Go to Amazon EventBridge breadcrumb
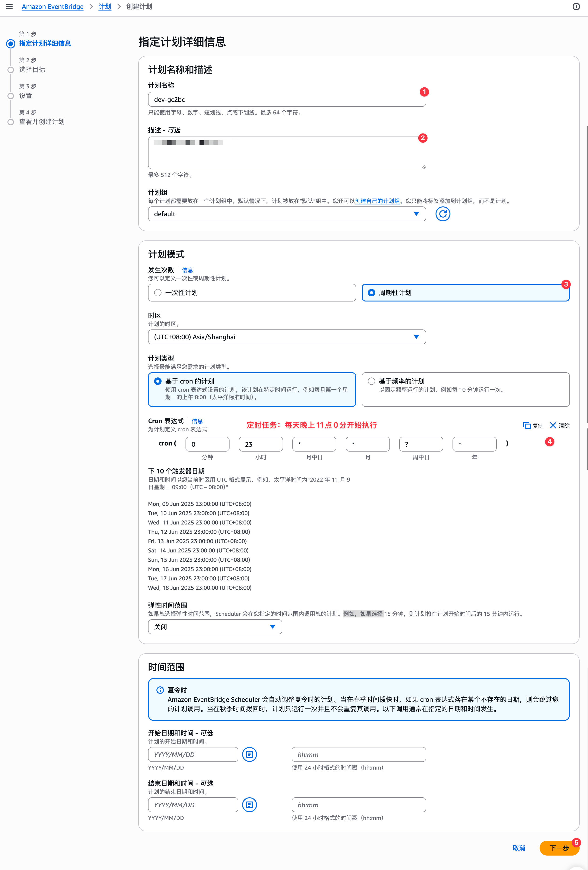Image resolution: width=588 pixels, height=870 pixels. coord(53,6)
